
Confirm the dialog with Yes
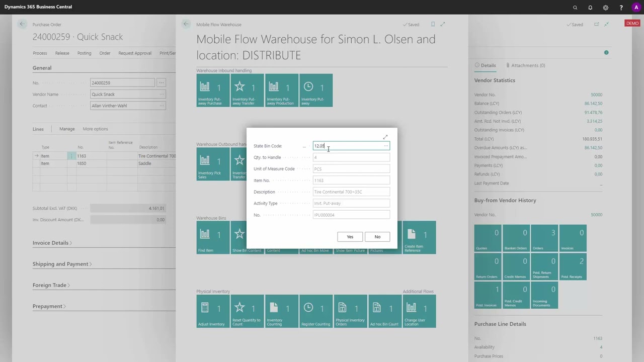click(350, 237)
